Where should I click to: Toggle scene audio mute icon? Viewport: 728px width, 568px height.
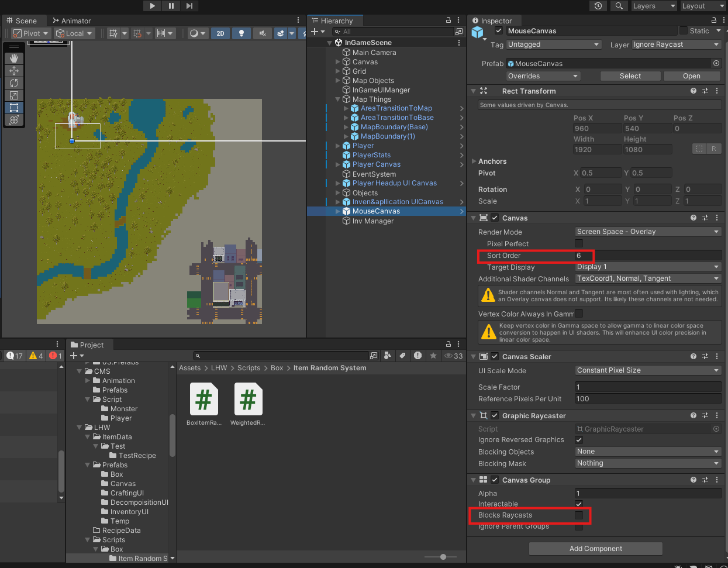(263, 33)
